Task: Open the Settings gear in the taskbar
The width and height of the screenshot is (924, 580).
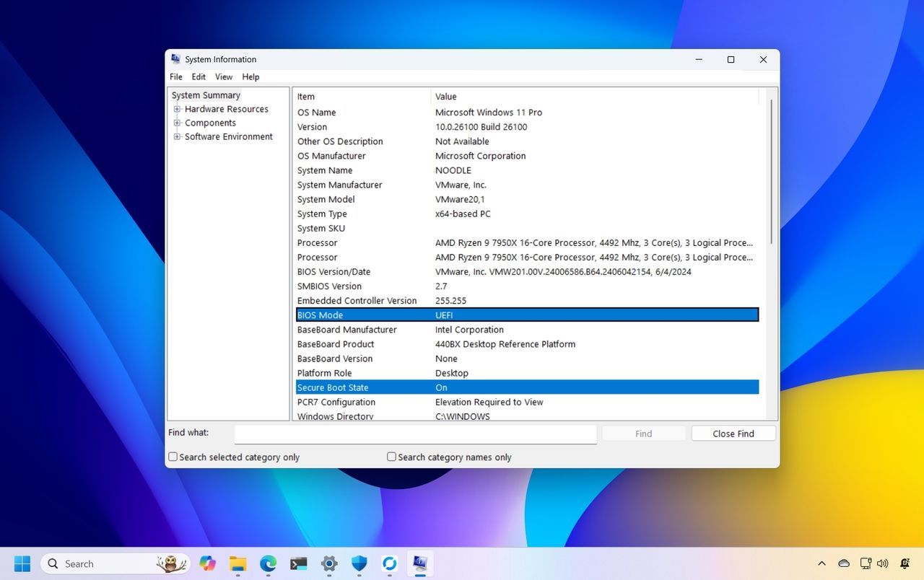Action: click(328, 563)
